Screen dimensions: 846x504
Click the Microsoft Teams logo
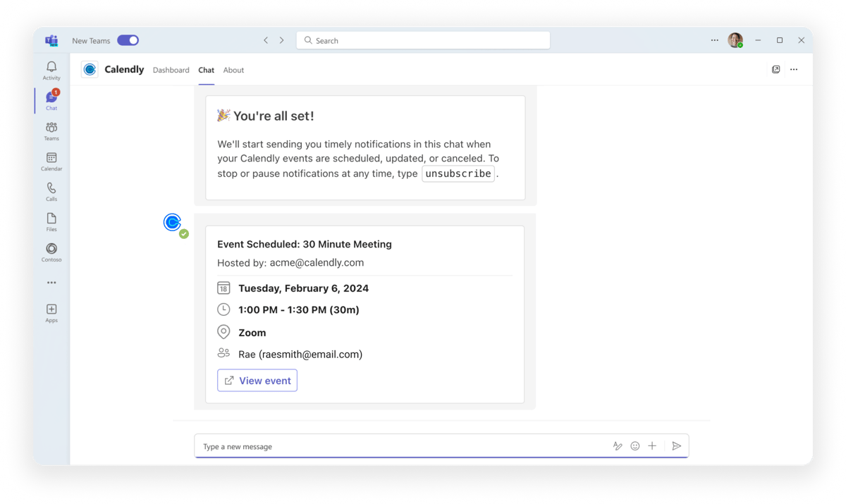(x=51, y=40)
